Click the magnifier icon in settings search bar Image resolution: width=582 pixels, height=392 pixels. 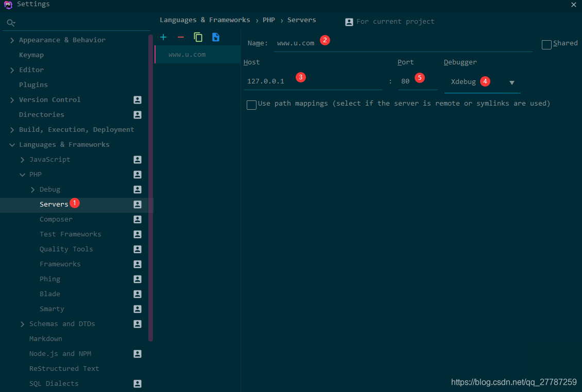pyautogui.click(x=11, y=23)
